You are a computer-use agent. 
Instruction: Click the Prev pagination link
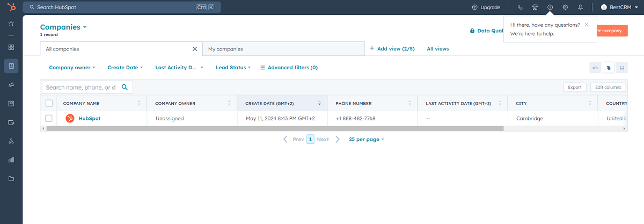[298, 139]
